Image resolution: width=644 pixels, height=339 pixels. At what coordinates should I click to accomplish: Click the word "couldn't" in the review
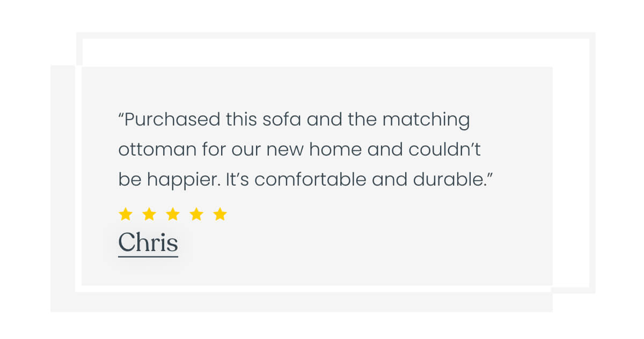445,150
